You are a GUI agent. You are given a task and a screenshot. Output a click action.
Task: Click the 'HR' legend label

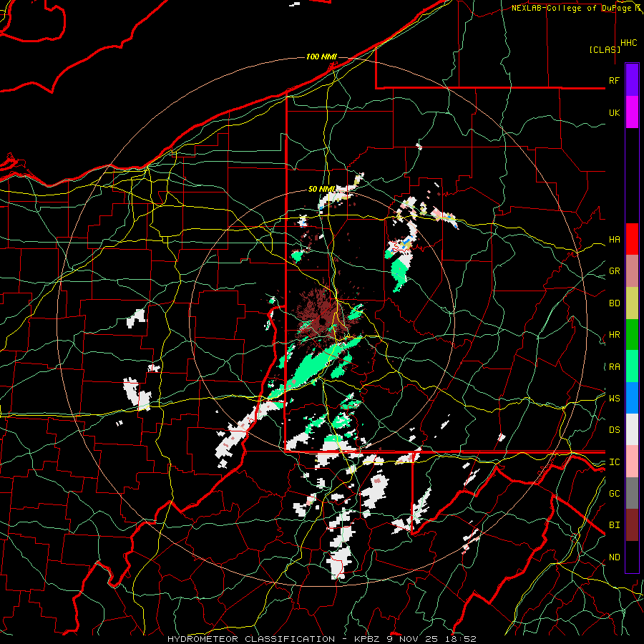pyautogui.click(x=614, y=335)
